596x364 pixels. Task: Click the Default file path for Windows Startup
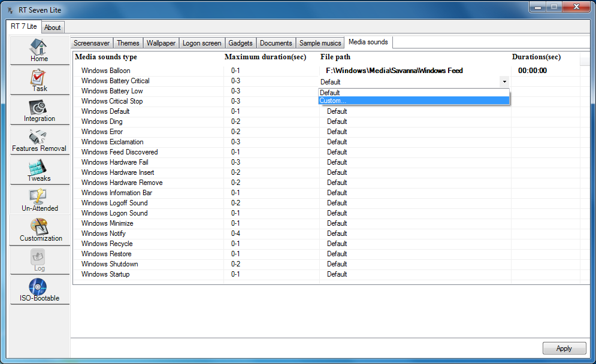[x=337, y=274]
